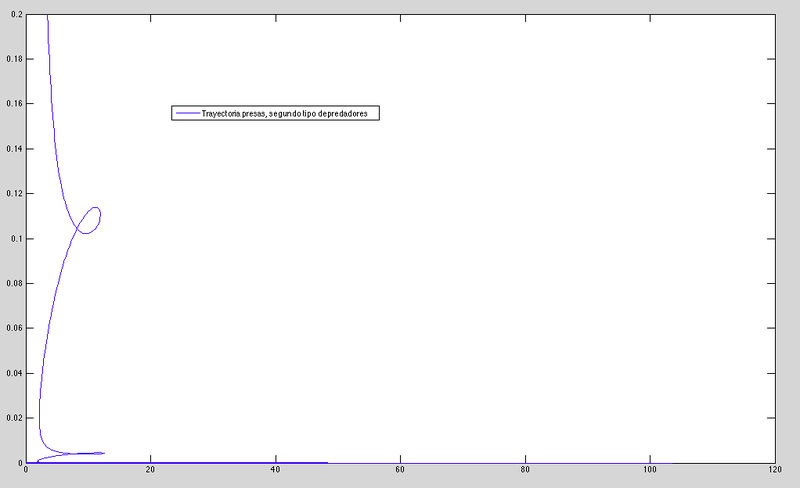Click the y-axis tick label 0.06
The width and height of the screenshot is (800, 488).
pyautogui.click(x=14, y=328)
